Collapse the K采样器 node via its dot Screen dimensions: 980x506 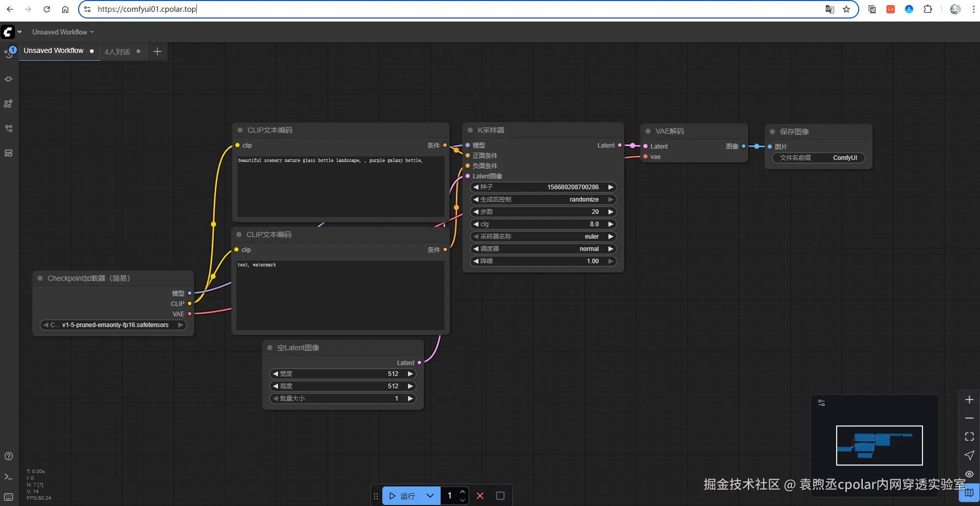tap(470, 130)
